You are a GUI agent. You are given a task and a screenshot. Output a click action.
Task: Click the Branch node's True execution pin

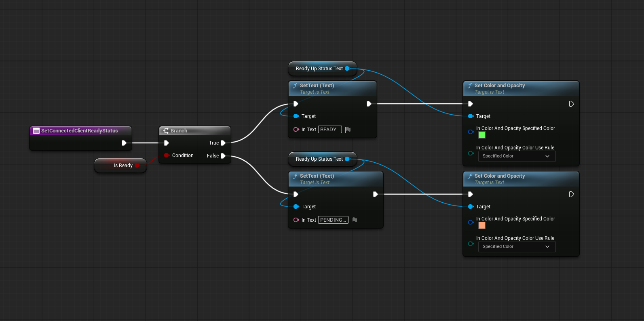tap(223, 143)
